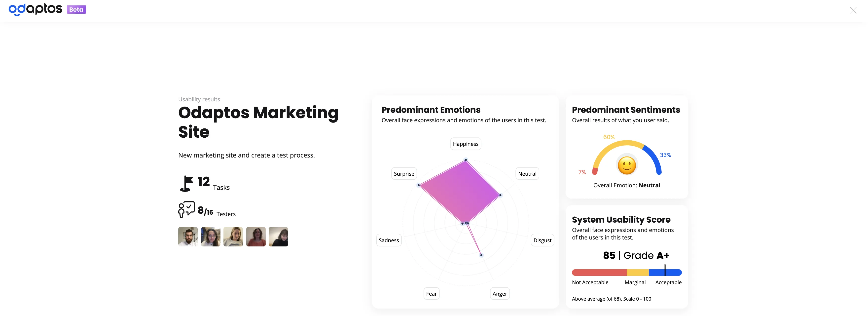Image resolution: width=868 pixels, height=316 pixels.
Task: Click the testers speech-bubble icon
Action: [186, 209]
